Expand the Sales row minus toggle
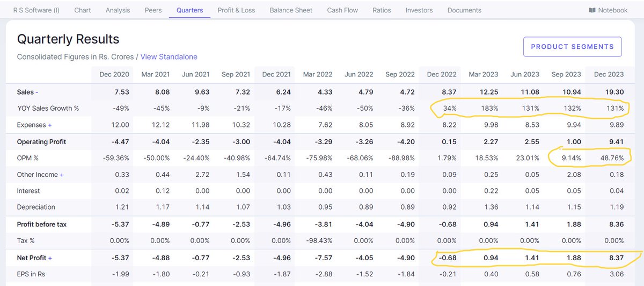Viewport: 644px width, 286px height. 36,92
